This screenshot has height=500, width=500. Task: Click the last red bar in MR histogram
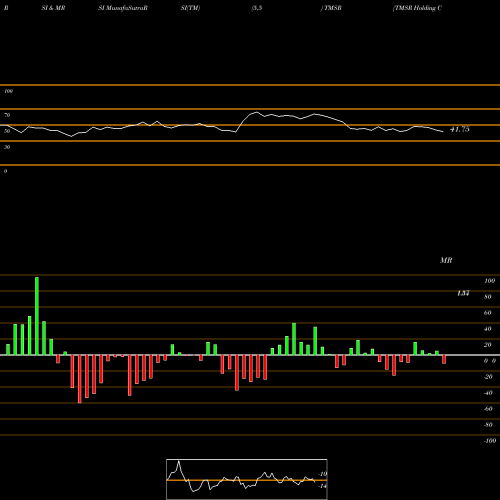444,359
